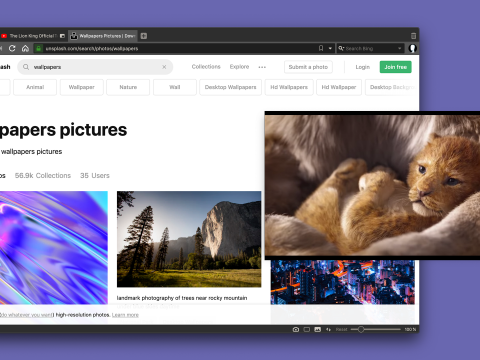Image resolution: width=480 pixels, height=360 pixels.
Task: Click the landmark photography of trees caption
Action: coord(182,298)
